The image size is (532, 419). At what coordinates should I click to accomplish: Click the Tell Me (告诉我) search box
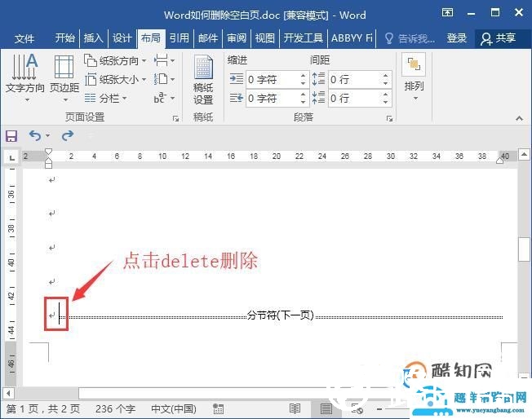click(x=410, y=38)
